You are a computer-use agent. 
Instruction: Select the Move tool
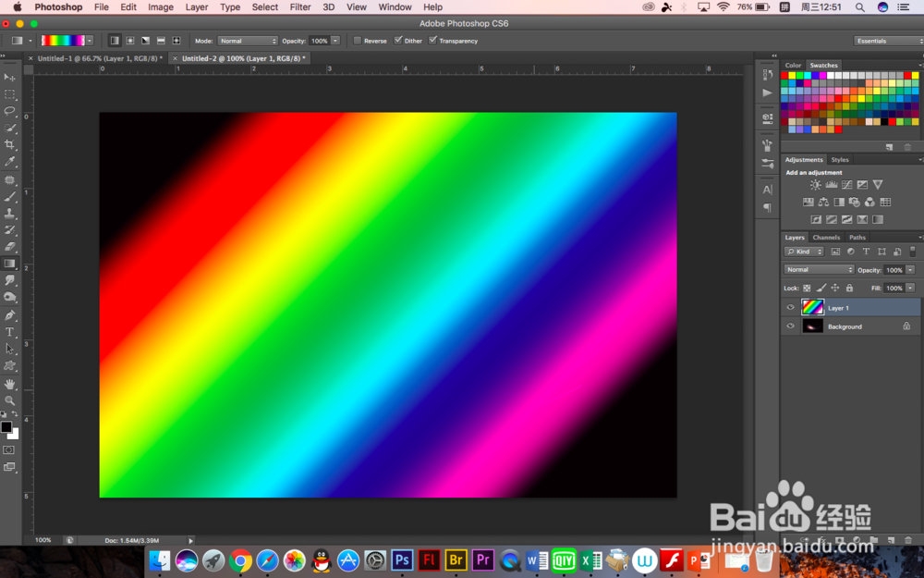[x=10, y=78]
